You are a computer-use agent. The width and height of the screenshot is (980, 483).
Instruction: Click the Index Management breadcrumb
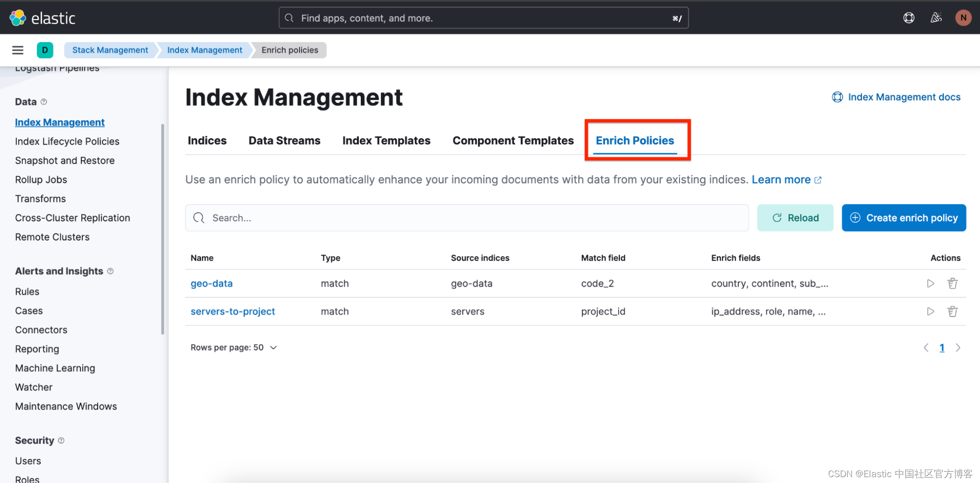coord(204,50)
